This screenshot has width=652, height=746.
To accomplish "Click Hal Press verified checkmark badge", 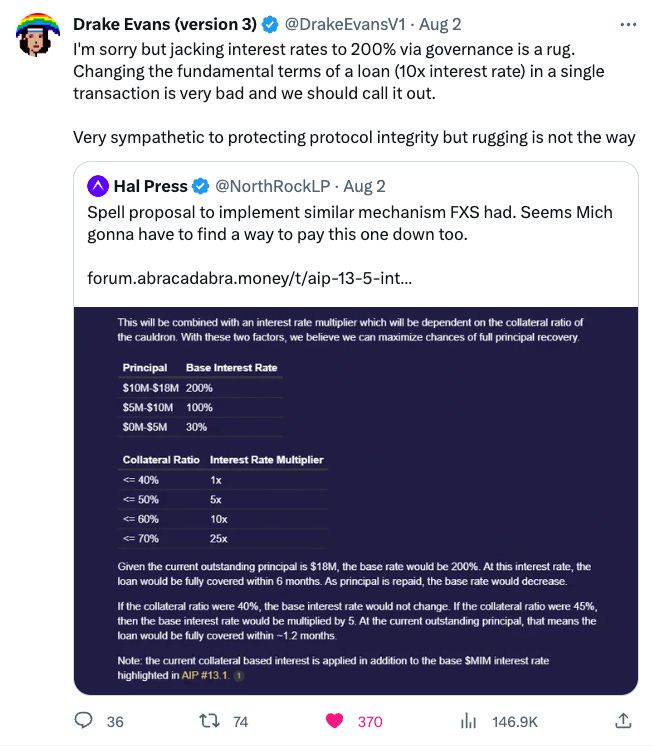I will pos(201,186).
